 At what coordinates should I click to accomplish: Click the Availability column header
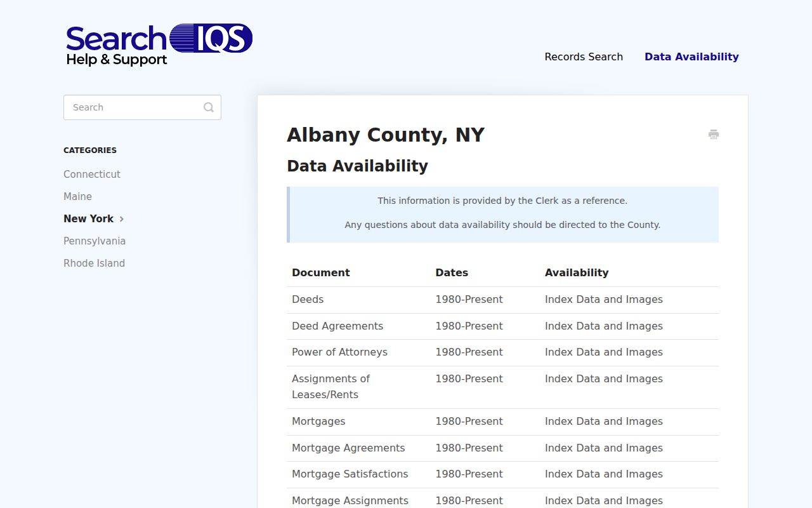[x=577, y=272]
